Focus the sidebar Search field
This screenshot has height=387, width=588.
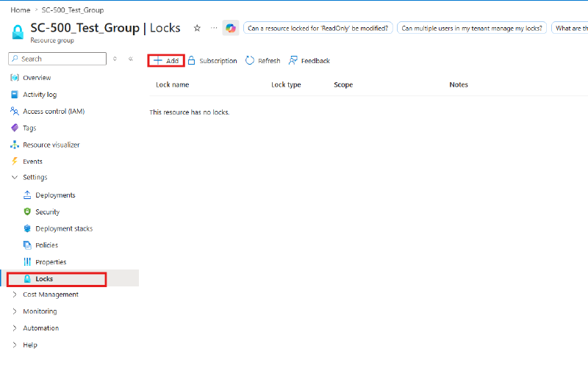pos(57,59)
